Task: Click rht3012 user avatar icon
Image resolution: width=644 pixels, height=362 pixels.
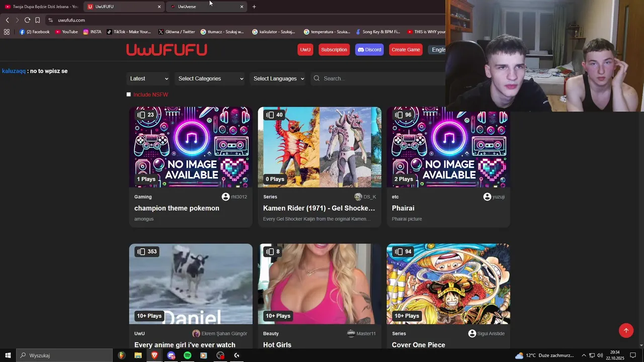Action: tap(225, 197)
